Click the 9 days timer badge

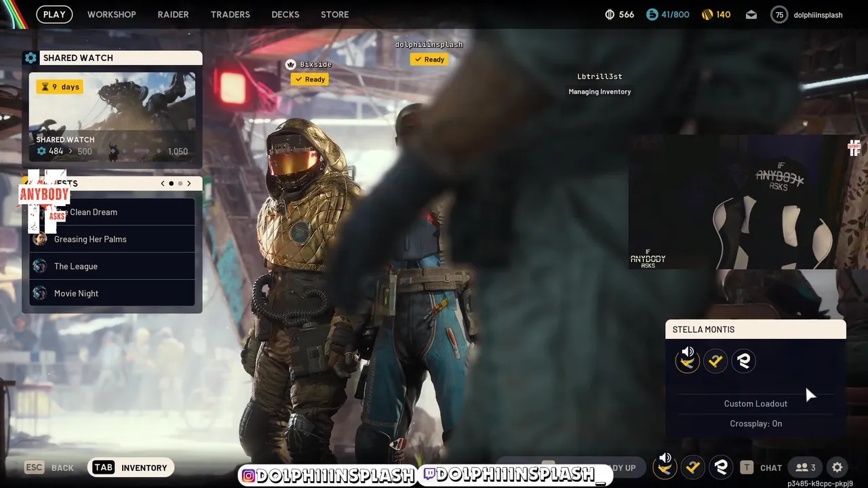click(60, 87)
